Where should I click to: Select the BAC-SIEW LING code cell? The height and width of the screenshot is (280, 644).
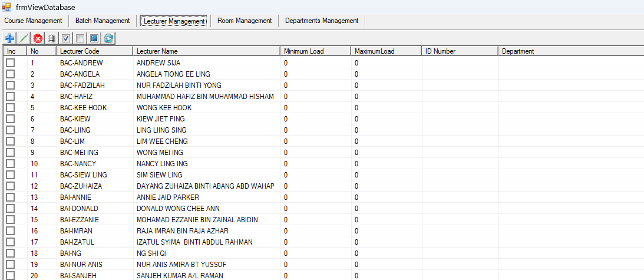tap(94, 174)
